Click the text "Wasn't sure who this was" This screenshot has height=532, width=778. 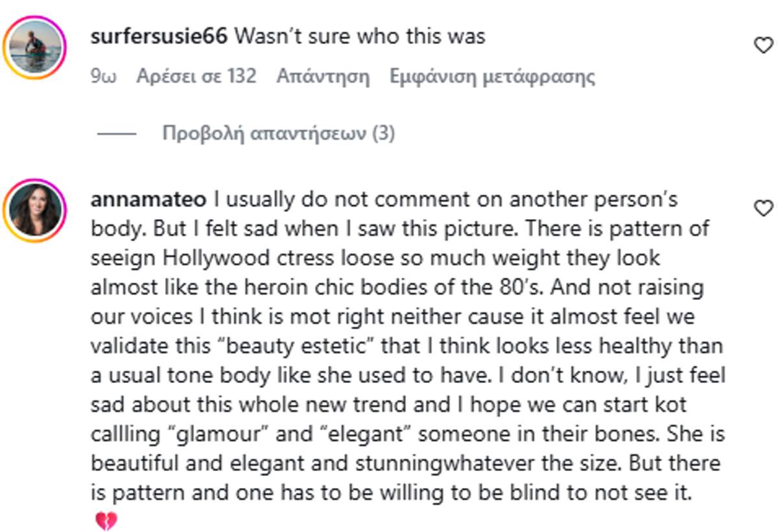pyautogui.click(x=360, y=36)
